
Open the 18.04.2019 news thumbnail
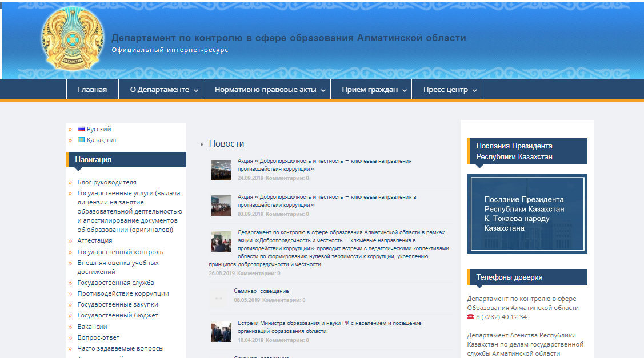point(221,332)
